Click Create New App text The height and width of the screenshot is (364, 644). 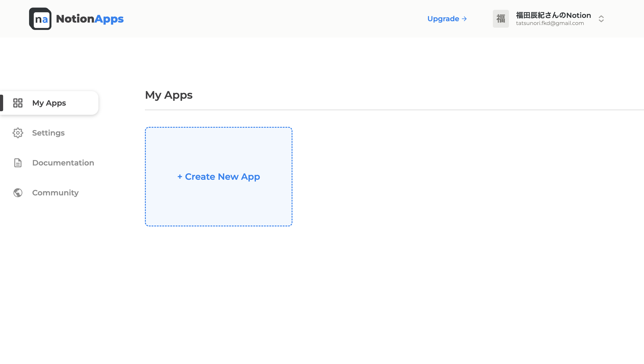(x=222, y=177)
